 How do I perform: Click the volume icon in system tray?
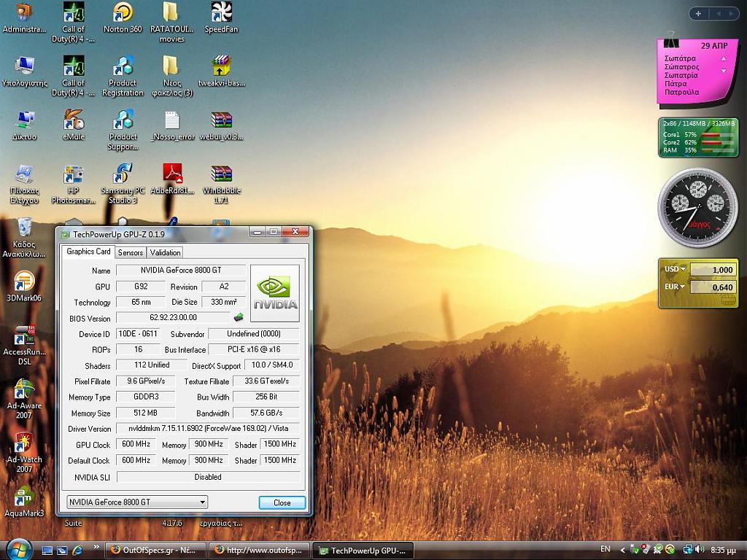tap(700, 549)
